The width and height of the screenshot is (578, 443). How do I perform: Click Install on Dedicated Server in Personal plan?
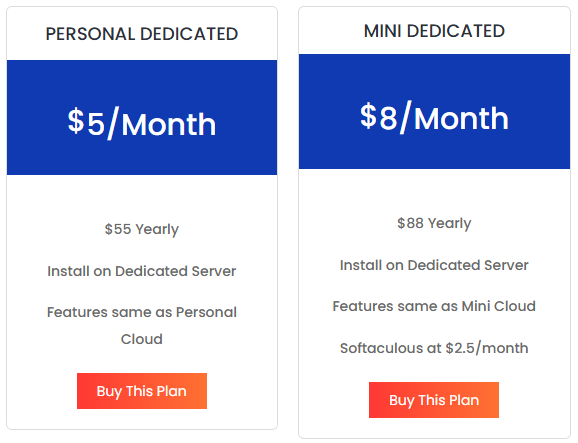142,271
